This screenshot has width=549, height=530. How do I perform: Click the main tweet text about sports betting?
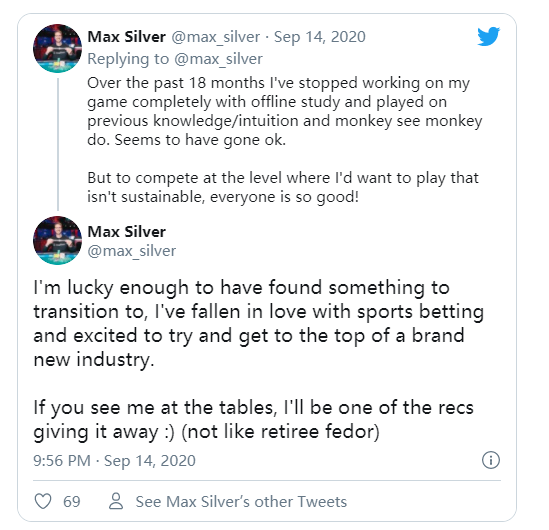[259, 323]
